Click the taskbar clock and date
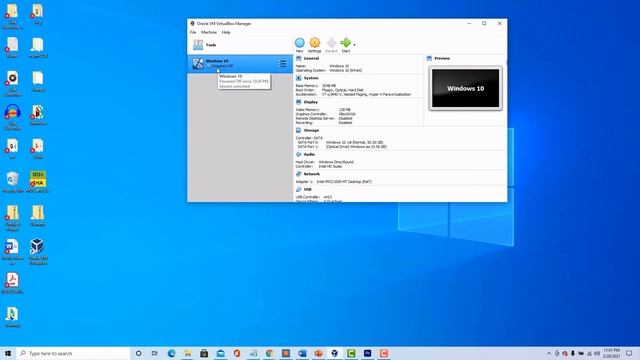640x360 pixels. coord(611,353)
